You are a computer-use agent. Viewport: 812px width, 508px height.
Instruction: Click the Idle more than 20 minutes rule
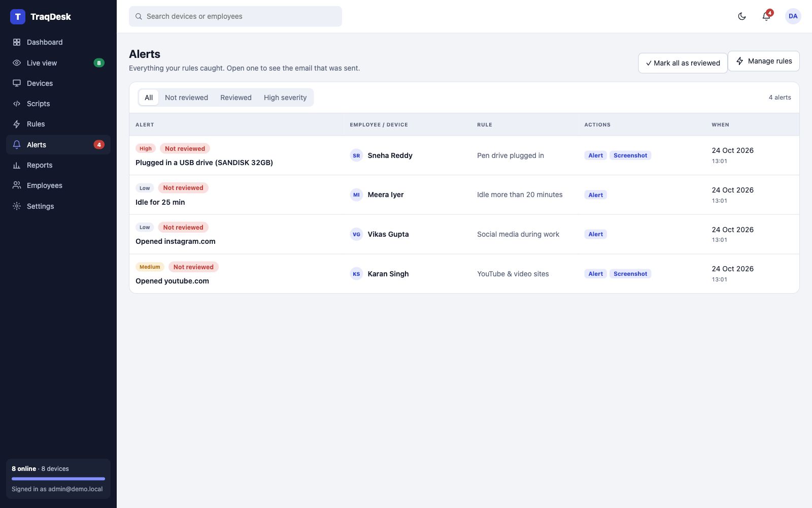click(x=520, y=195)
